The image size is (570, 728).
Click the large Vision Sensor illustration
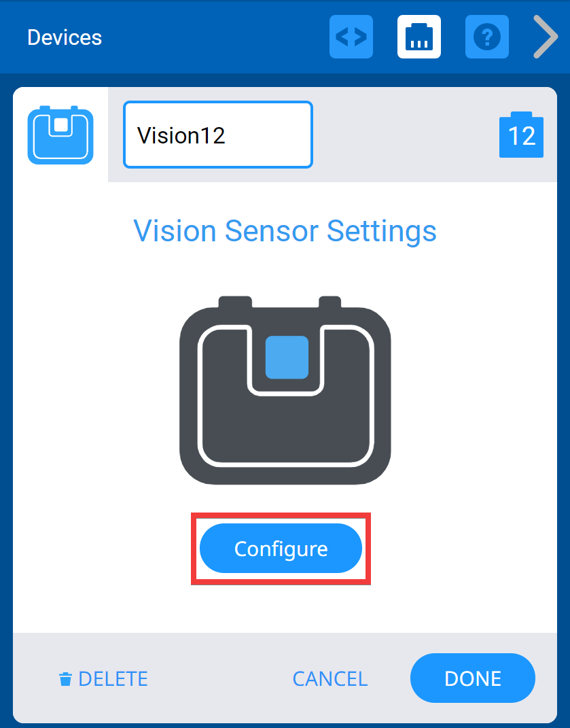coord(285,435)
